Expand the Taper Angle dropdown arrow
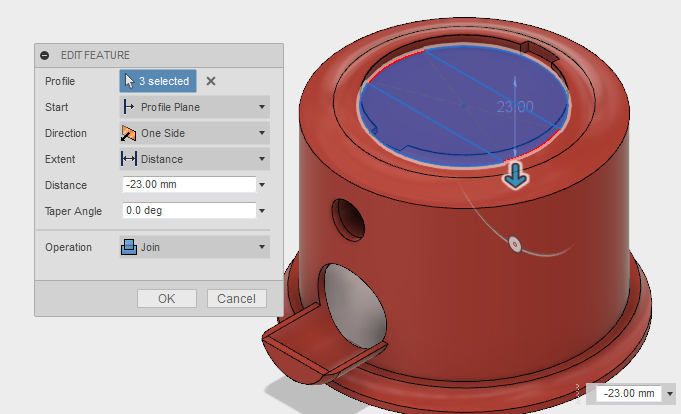Image resolution: width=681 pixels, height=414 pixels. pyautogui.click(x=262, y=211)
